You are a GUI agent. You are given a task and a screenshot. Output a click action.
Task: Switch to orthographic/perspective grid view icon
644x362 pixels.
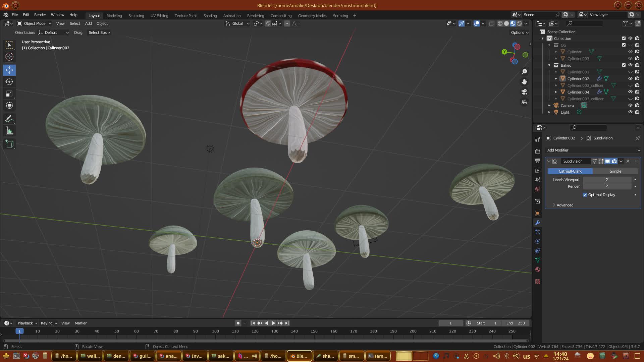pyautogui.click(x=524, y=102)
